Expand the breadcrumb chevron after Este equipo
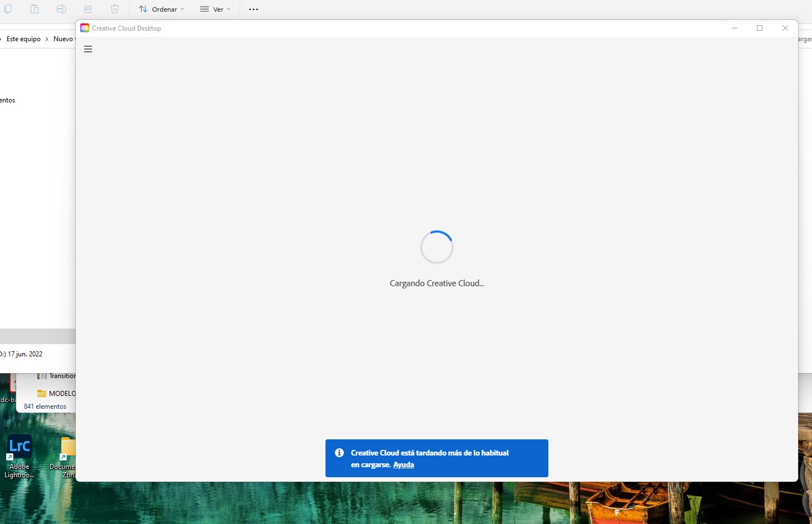812x524 pixels. [47, 38]
